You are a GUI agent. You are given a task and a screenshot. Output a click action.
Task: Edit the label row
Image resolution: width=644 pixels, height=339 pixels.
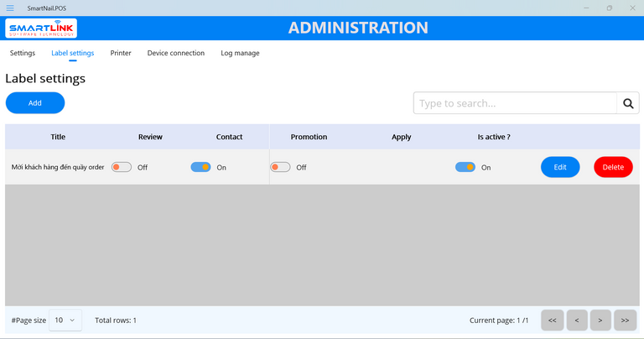pos(560,167)
